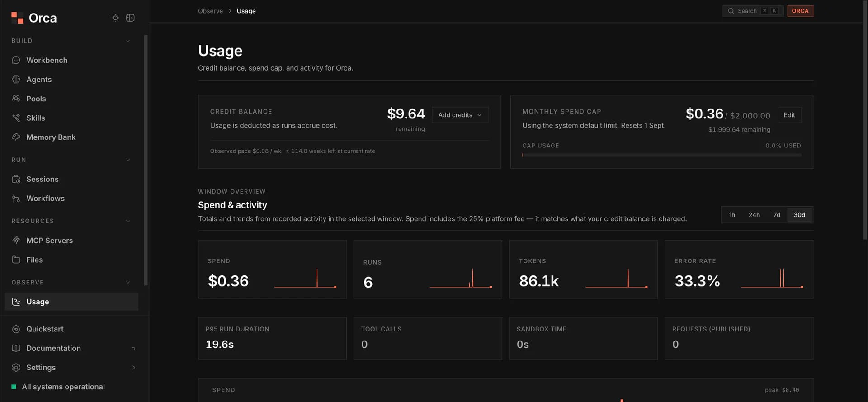868x402 pixels.
Task: Collapse the BUILD section chevron
Action: (x=128, y=41)
